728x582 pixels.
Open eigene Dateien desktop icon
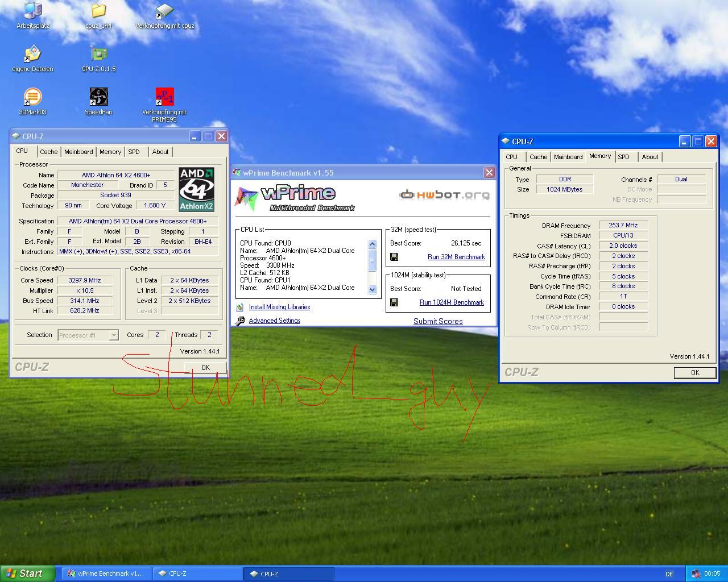coord(32,59)
